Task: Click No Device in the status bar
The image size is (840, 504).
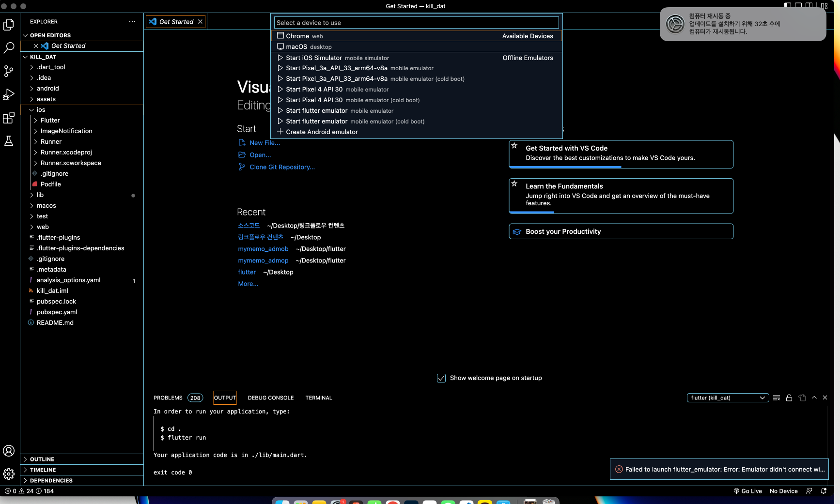Action: 784,491
